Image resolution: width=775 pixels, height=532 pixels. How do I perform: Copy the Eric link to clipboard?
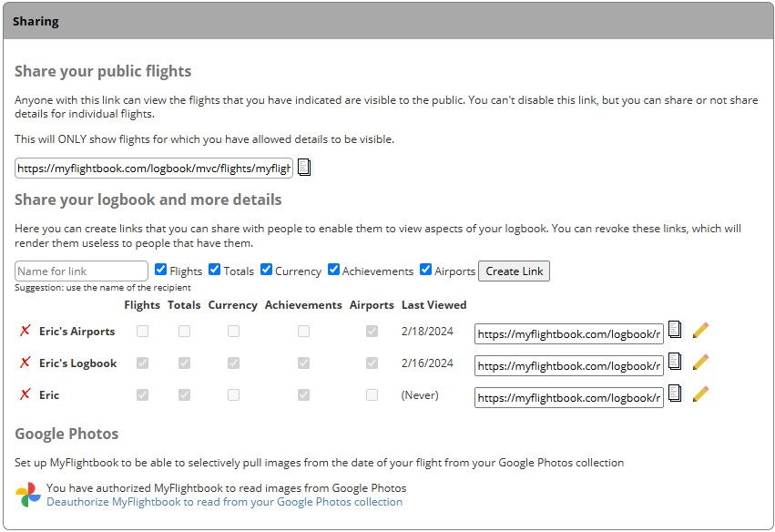click(x=674, y=394)
